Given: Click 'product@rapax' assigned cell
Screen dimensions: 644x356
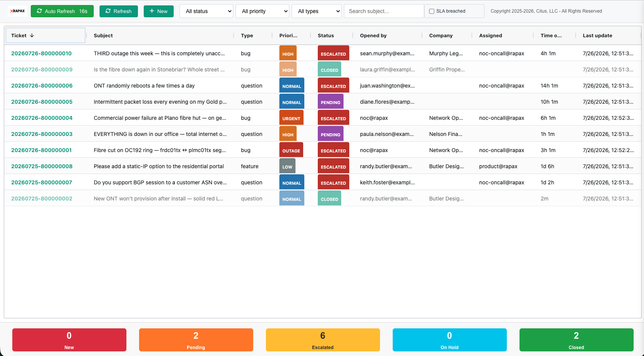Looking at the screenshot, I should [x=498, y=166].
